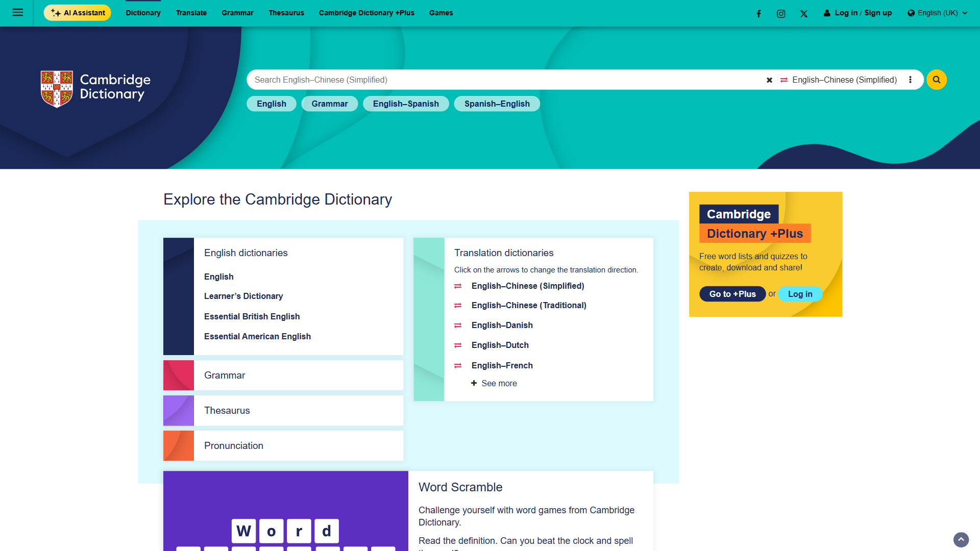The image size is (980, 551).
Task: Swap direction arrows in search bar
Action: click(784, 80)
